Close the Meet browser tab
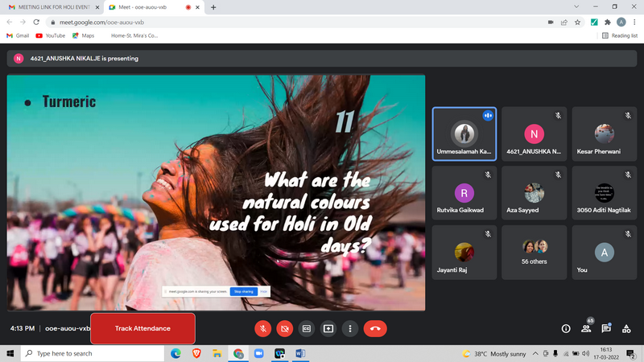Viewport: 644px width, 362px height. click(x=197, y=7)
